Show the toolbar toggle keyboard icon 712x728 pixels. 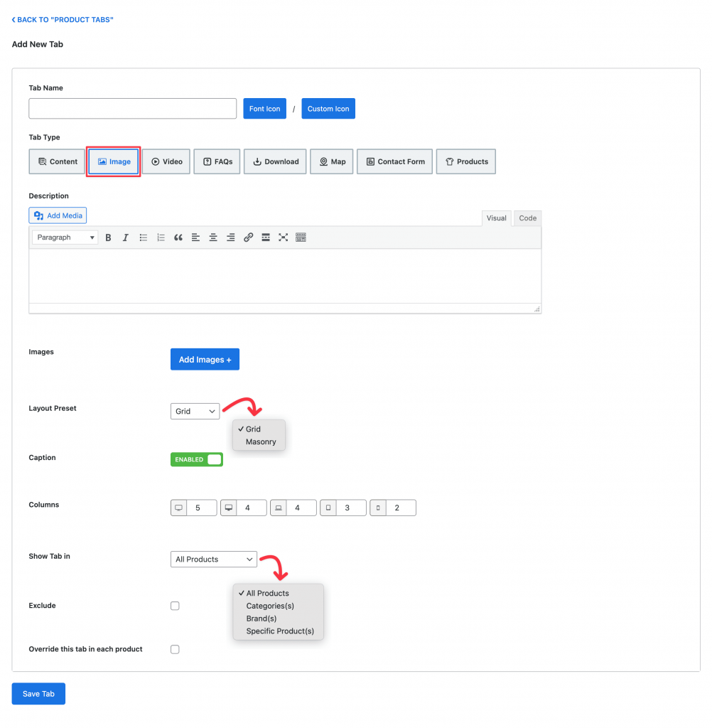tap(301, 237)
